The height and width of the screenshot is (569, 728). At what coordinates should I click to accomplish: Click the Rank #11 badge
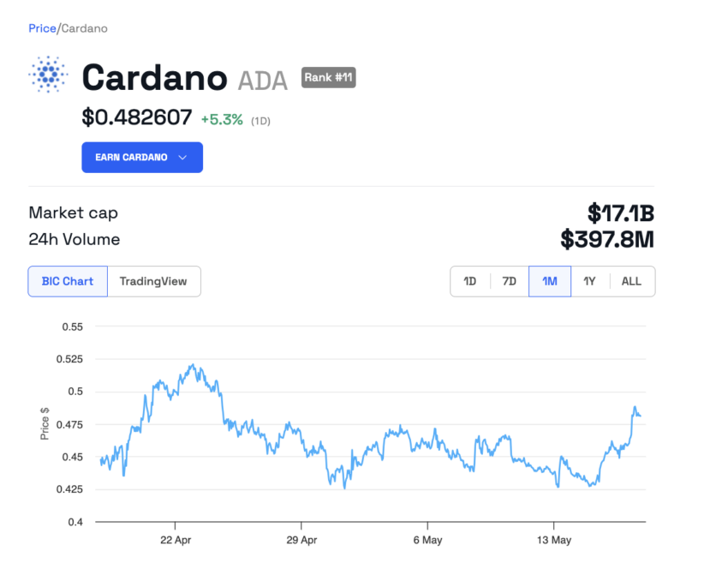328,77
